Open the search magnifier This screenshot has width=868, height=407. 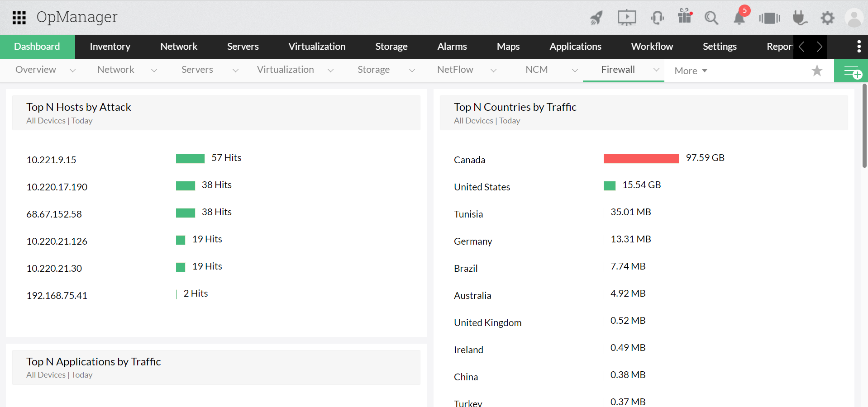(x=711, y=18)
